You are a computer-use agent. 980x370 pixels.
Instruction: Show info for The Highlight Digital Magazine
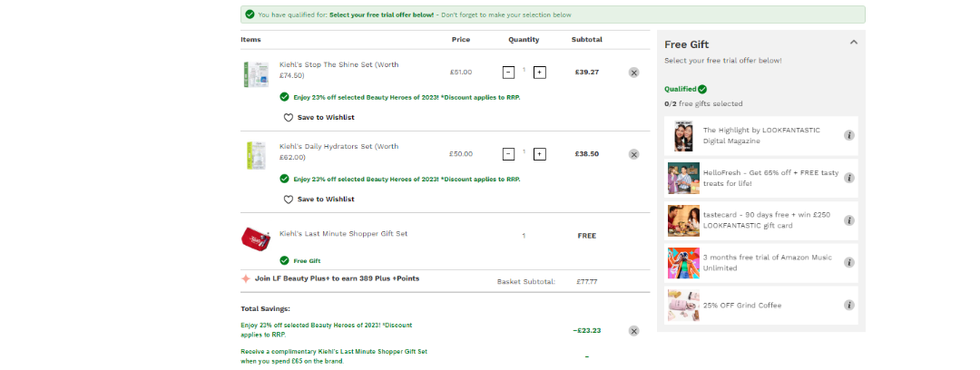[x=849, y=135]
